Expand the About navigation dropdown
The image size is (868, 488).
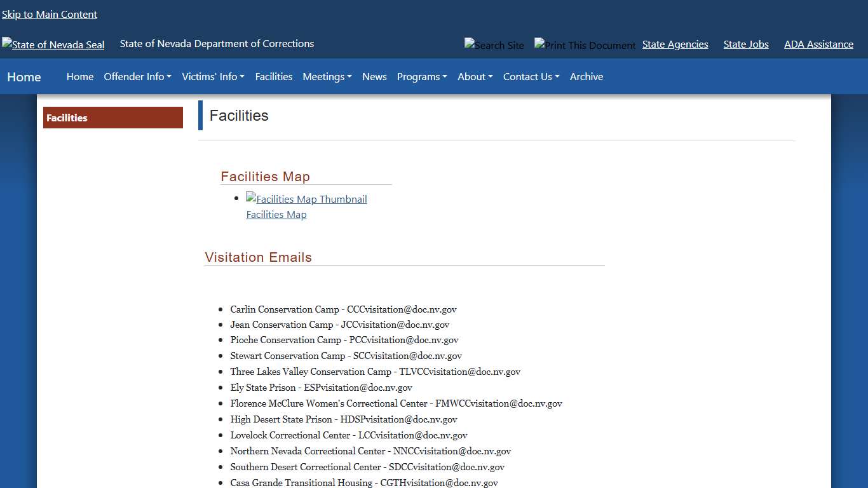(475, 76)
